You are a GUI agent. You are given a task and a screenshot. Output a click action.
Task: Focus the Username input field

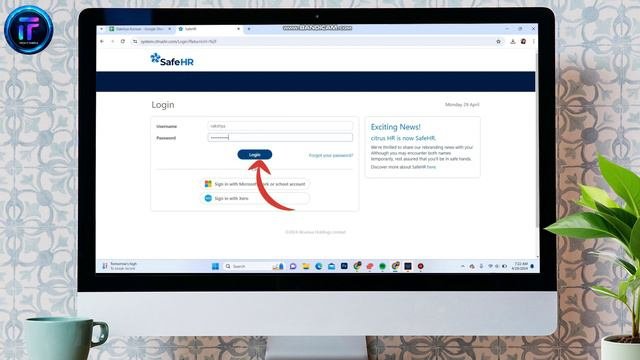click(280, 126)
